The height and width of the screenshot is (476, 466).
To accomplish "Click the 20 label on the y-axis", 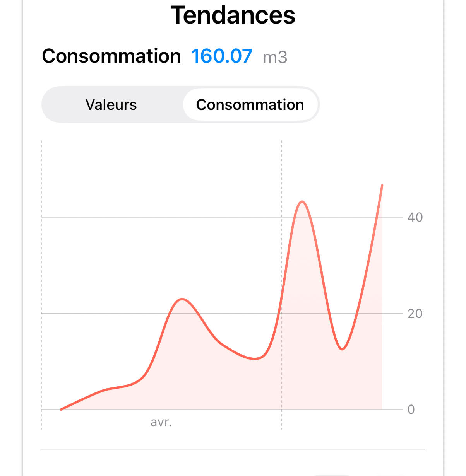I will click(x=415, y=314).
